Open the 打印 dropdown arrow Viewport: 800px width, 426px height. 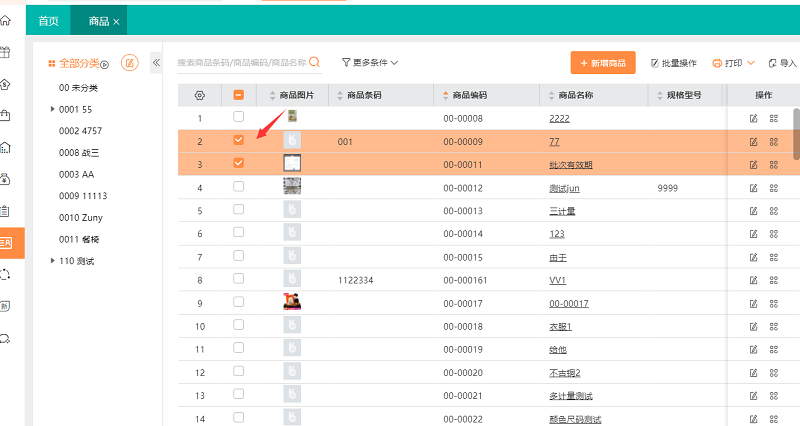(x=751, y=63)
